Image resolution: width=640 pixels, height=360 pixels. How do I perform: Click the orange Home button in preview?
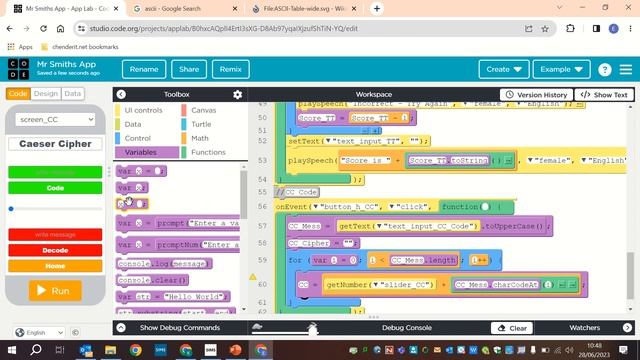point(55,266)
